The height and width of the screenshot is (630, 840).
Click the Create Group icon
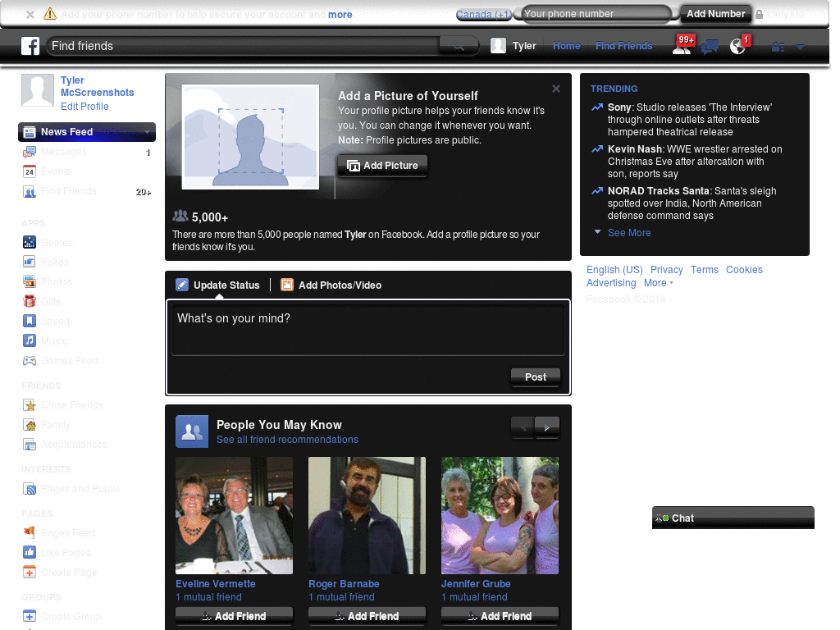click(30, 616)
